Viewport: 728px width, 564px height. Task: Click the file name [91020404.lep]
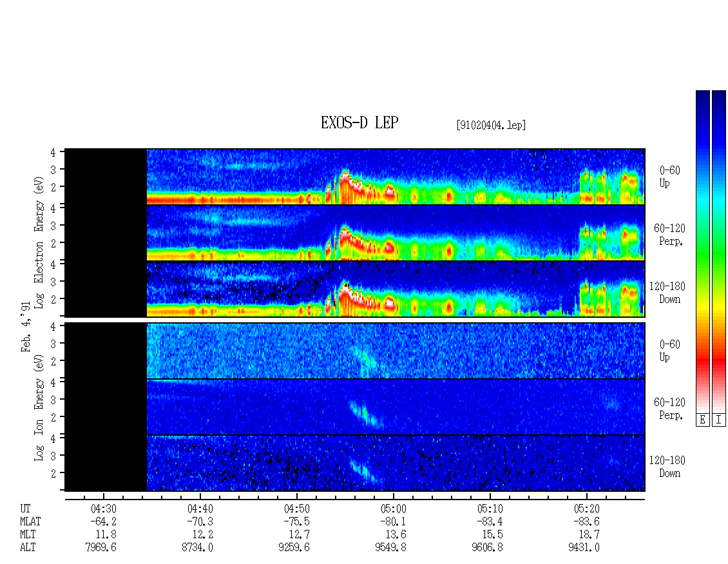491,125
